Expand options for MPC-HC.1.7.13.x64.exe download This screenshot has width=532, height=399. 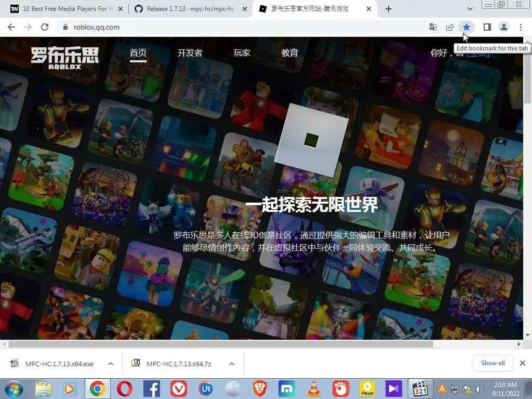click(x=111, y=364)
